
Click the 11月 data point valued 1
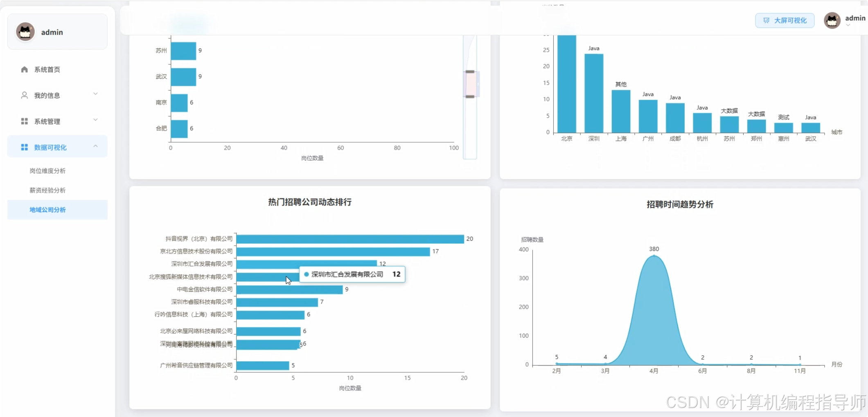(x=800, y=365)
